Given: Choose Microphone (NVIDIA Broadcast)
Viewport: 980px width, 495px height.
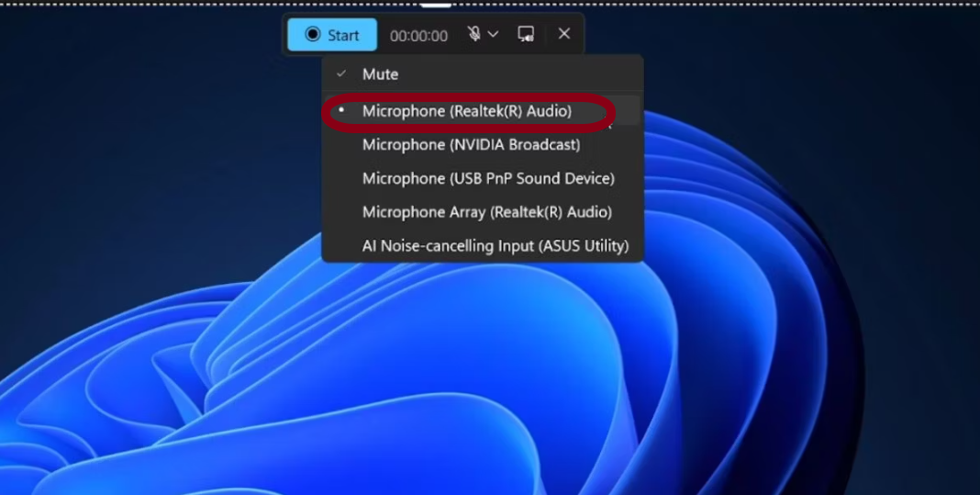Looking at the screenshot, I should (483, 144).
